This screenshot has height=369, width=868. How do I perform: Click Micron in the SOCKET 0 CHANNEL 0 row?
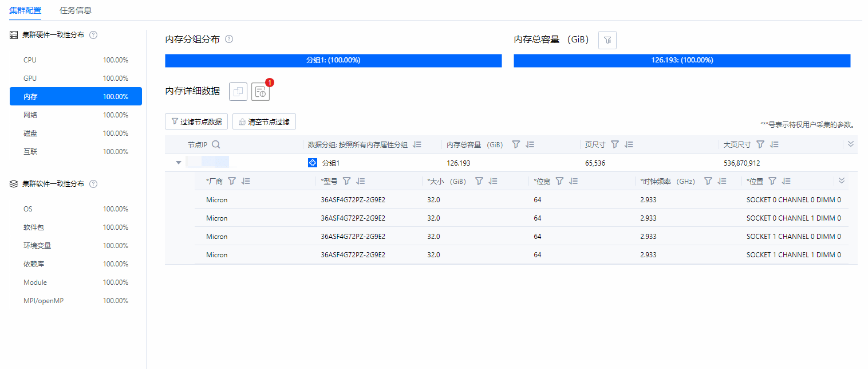coord(217,200)
